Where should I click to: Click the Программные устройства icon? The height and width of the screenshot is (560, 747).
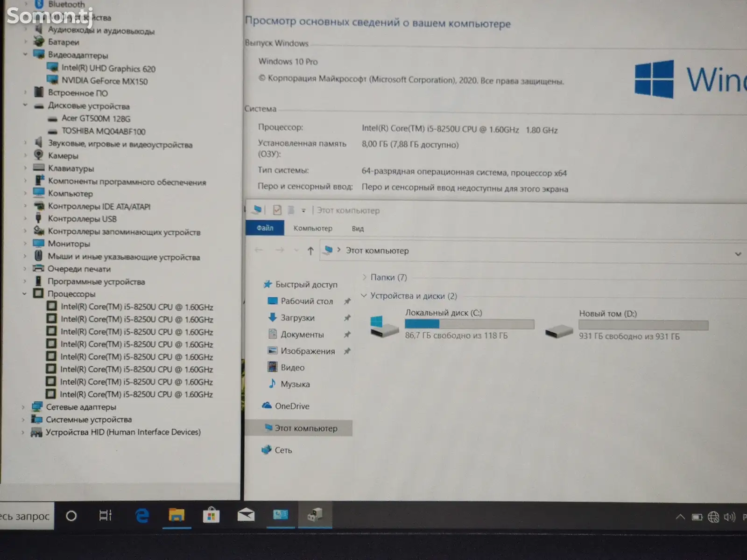tap(38, 281)
